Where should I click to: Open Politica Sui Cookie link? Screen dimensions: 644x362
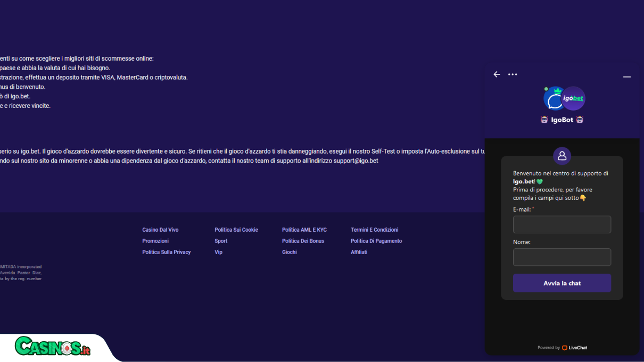coord(236,230)
